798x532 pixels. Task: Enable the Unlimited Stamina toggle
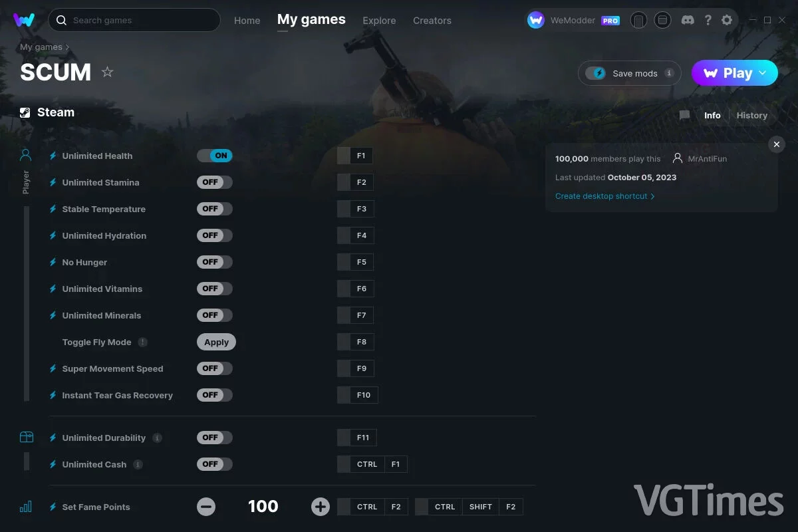pyautogui.click(x=214, y=182)
